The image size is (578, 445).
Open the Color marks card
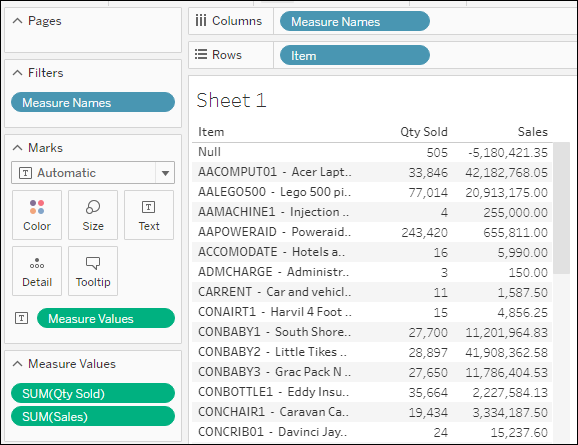[x=37, y=215]
